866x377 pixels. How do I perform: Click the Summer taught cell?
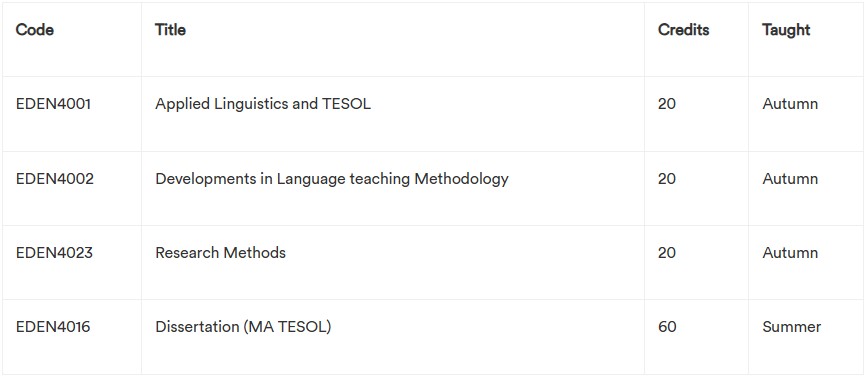tap(791, 327)
